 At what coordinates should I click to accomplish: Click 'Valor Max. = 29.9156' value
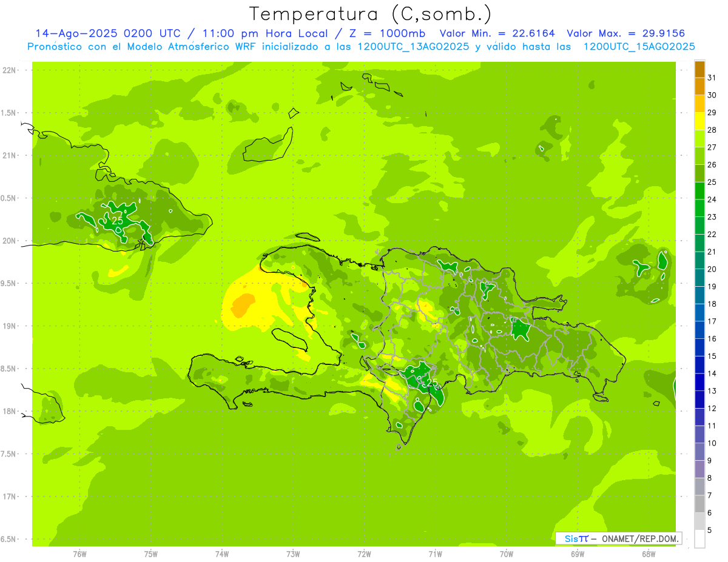626,33
